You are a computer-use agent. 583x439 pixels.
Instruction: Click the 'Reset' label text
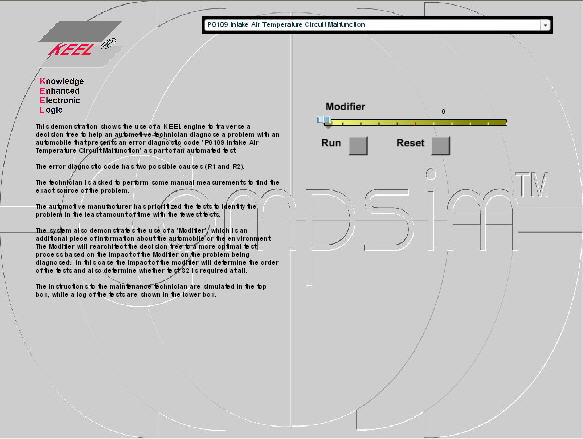(x=410, y=143)
